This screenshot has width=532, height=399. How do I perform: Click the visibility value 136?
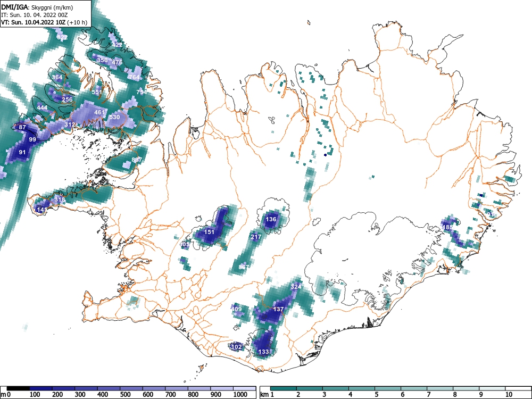[271, 219]
